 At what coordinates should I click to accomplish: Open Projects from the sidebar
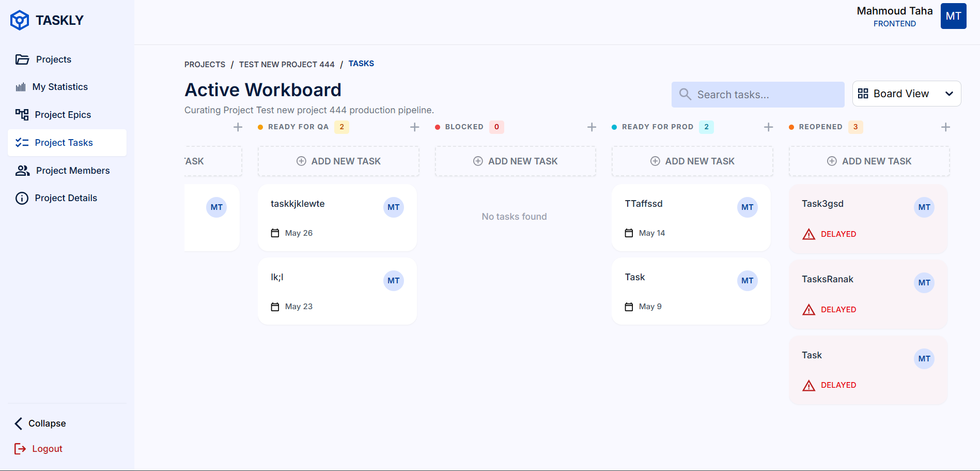click(x=67, y=59)
